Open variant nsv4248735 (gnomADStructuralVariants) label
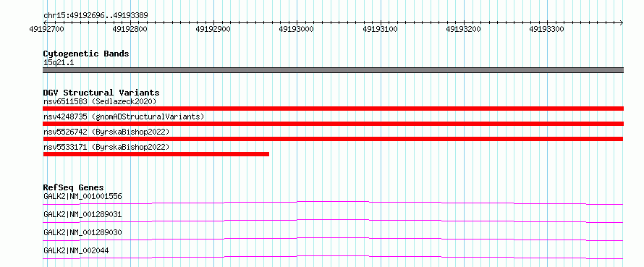 coord(124,116)
